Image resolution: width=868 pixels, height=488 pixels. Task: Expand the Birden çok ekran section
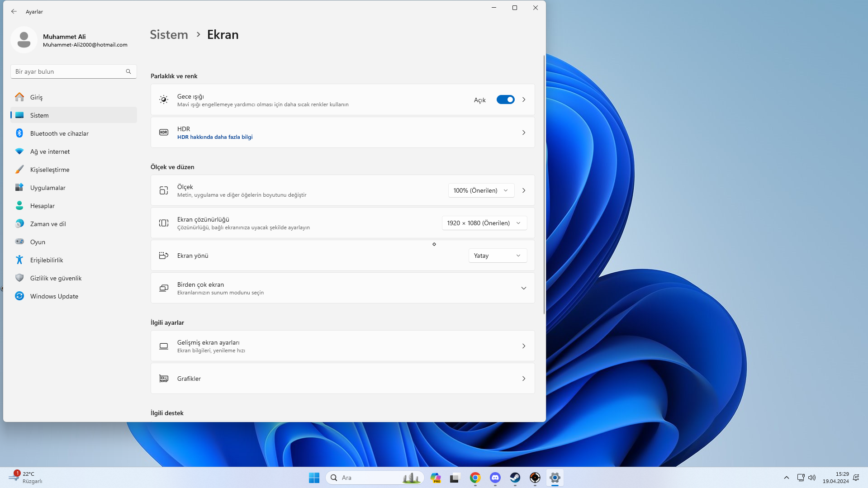523,288
